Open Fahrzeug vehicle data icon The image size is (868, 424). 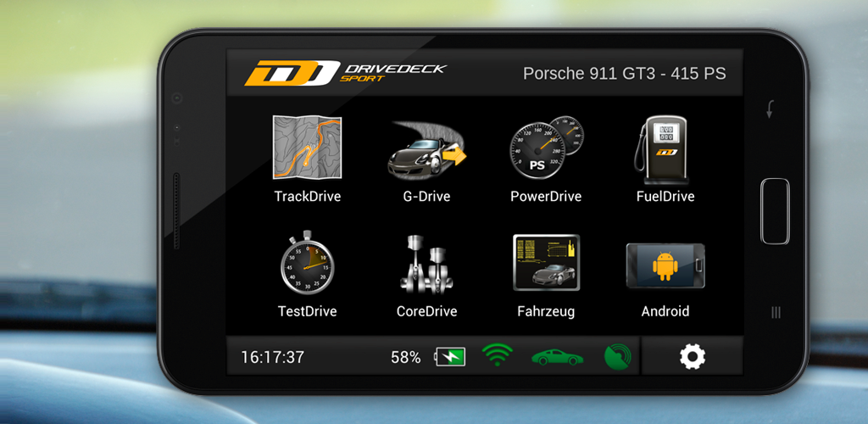[547, 262]
